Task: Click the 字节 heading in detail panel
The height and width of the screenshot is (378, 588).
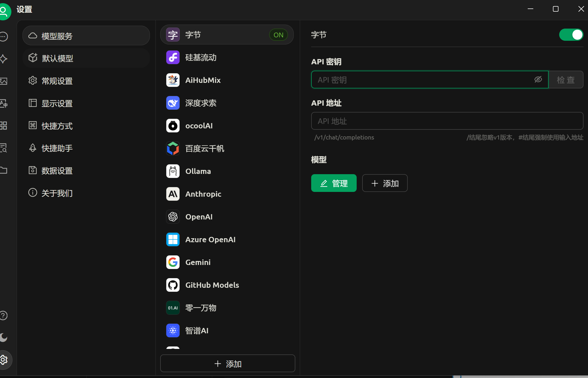Action: tap(319, 35)
